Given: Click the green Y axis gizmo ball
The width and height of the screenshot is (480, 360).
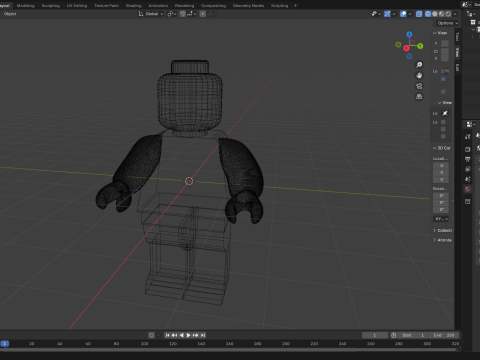Looking at the screenshot, I should 420,46.
